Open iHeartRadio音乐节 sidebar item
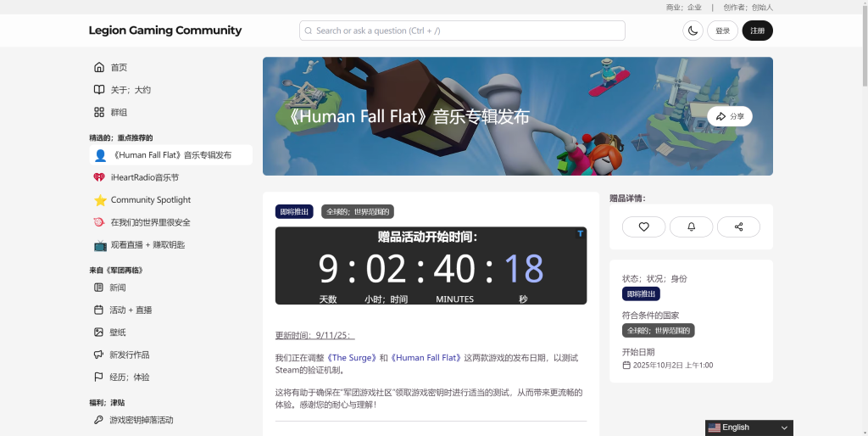 click(144, 177)
